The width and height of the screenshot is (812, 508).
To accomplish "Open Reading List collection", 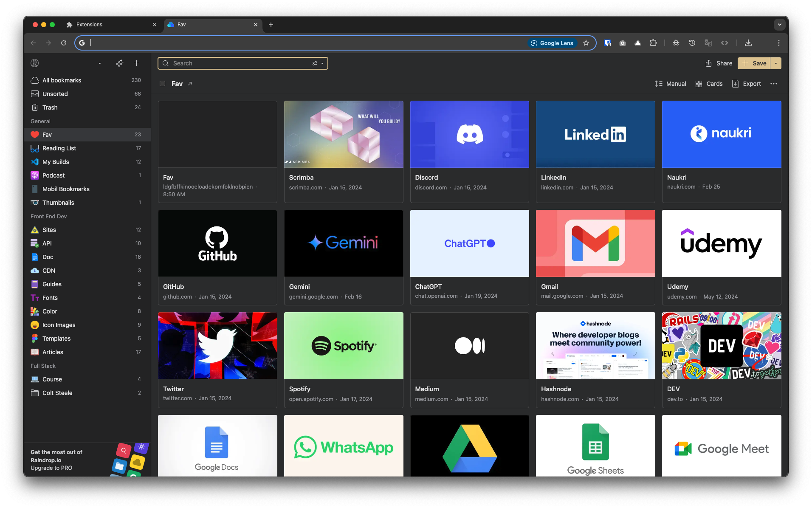I will (87, 148).
